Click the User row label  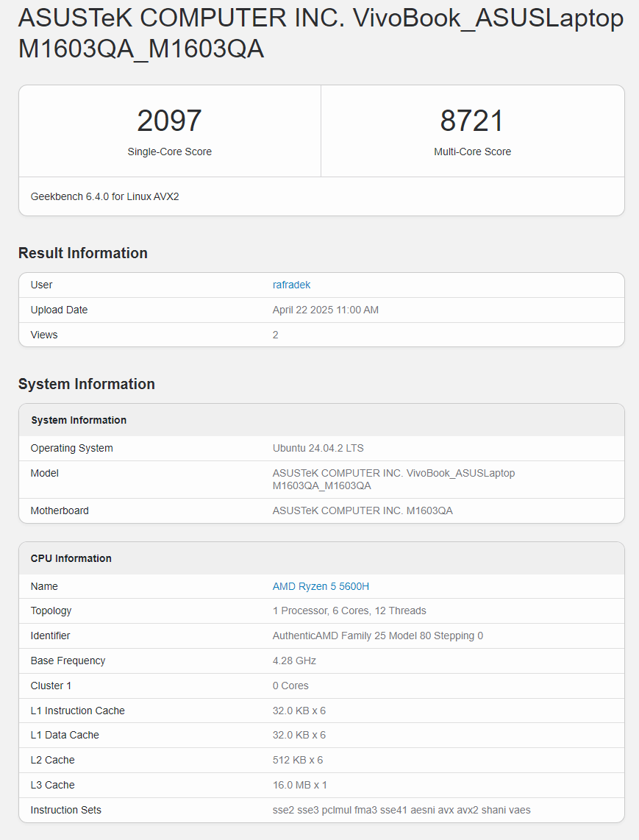tap(41, 285)
